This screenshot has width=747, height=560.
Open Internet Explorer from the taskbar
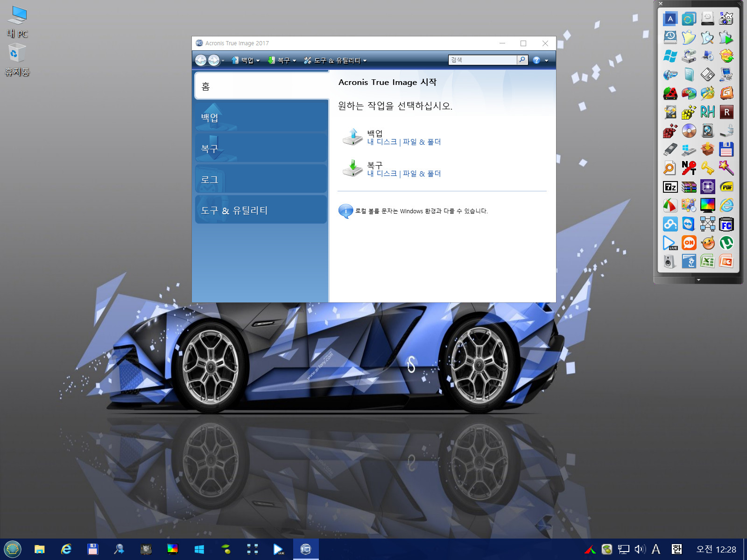tap(66, 549)
